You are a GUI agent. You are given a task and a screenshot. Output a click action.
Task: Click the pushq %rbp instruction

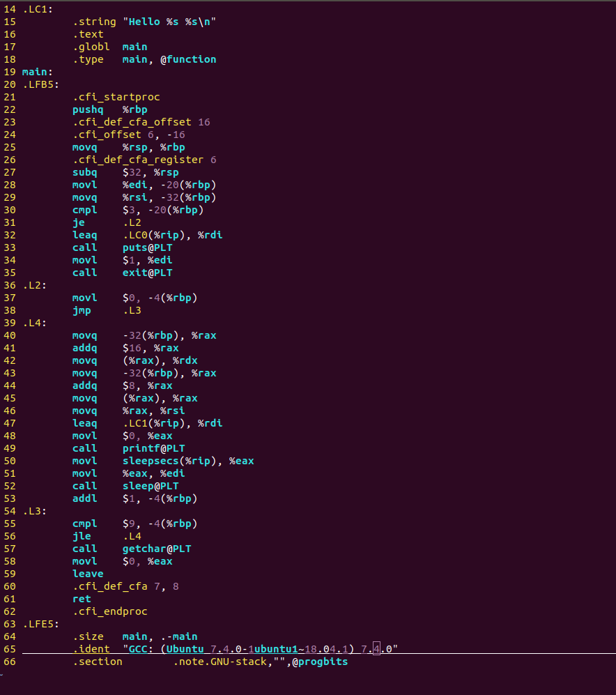110,109
